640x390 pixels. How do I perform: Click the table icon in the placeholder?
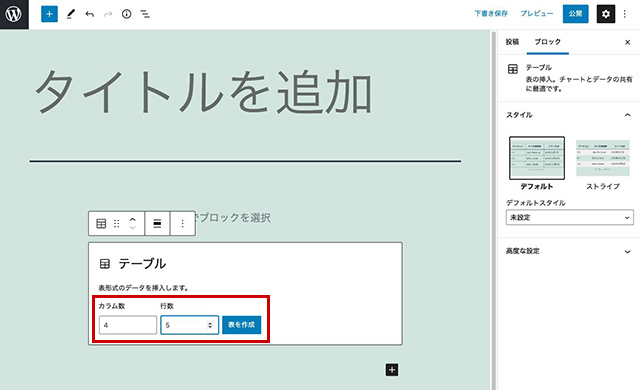click(105, 264)
